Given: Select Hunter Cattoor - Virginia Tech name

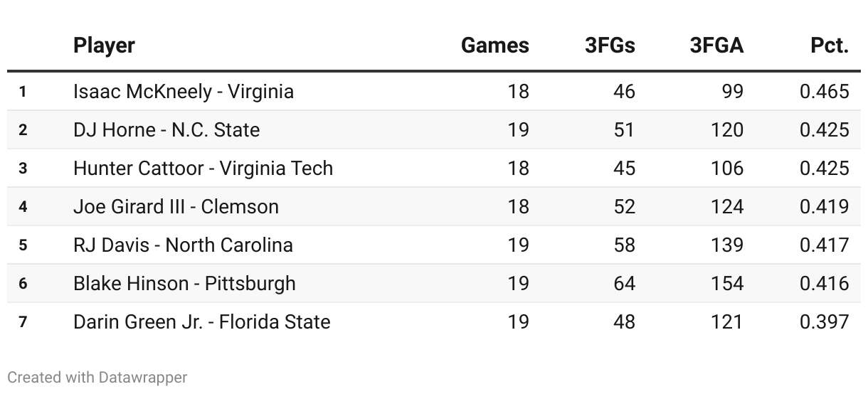Looking at the screenshot, I should (203, 169).
